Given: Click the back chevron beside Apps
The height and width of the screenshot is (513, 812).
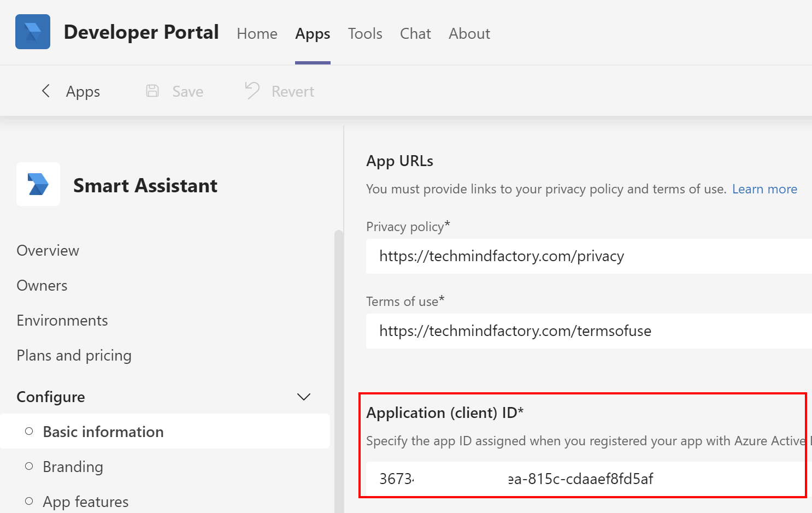Looking at the screenshot, I should click(x=46, y=91).
